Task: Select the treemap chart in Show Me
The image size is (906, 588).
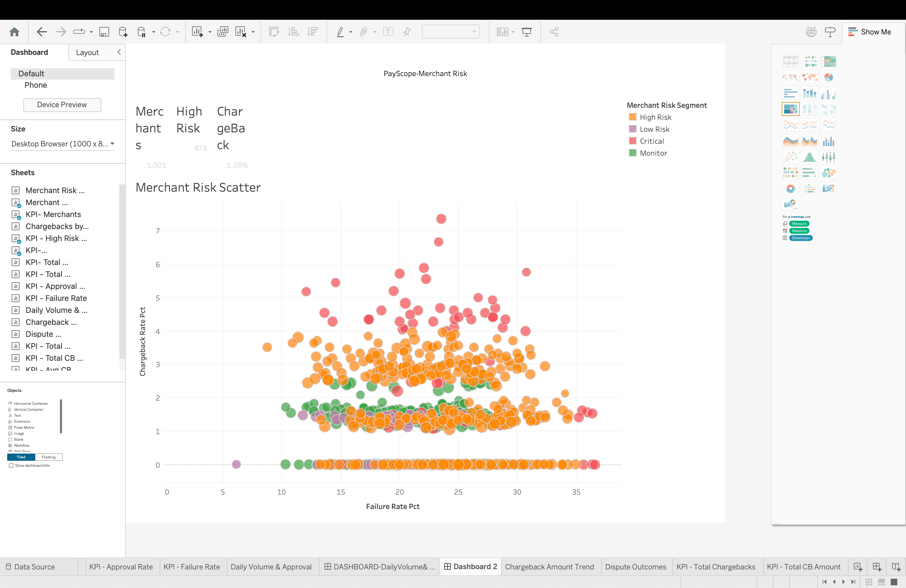Action: pyautogui.click(x=790, y=109)
